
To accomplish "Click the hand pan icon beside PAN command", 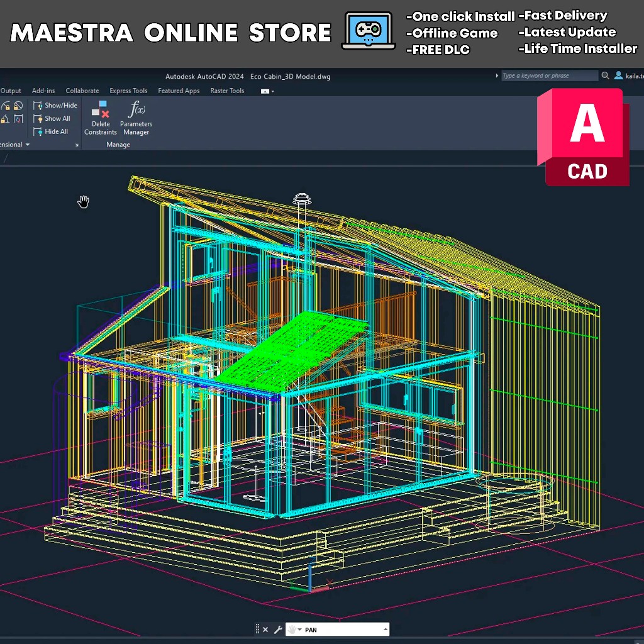I will (x=291, y=629).
